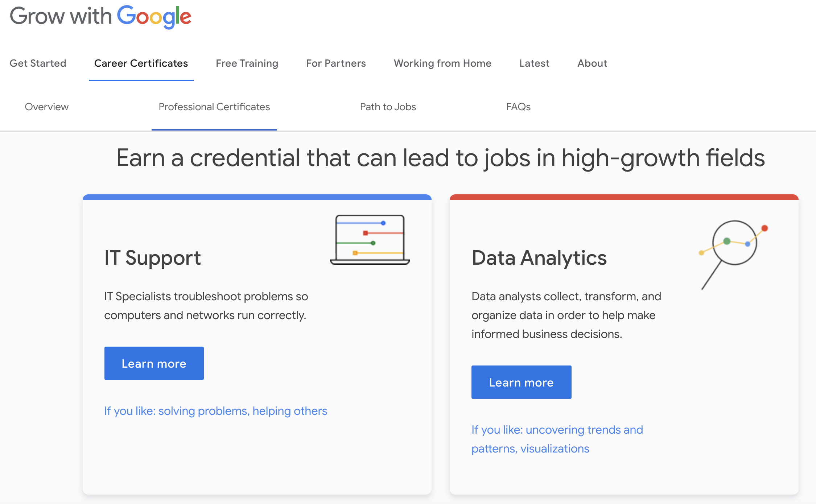This screenshot has height=504, width=816.
Task: Click the Data Analytics magnifying glass illustration
Action: (733, 255)
